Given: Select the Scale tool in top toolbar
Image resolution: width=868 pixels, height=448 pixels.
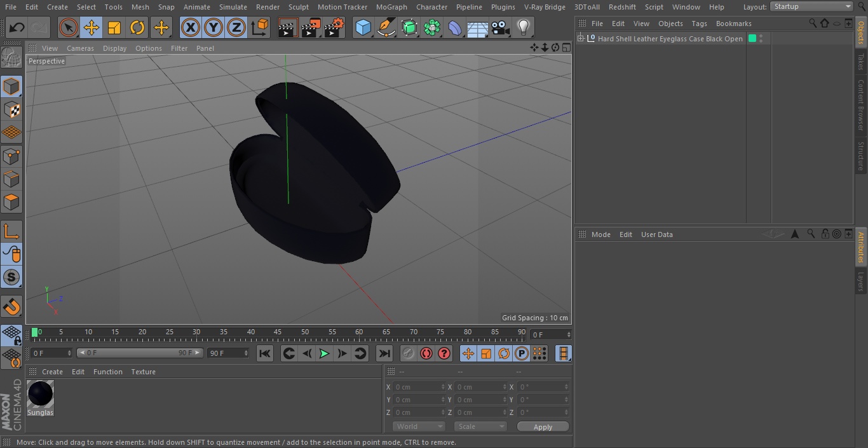Looking at the screenshot, I should (x=114, y=27).
